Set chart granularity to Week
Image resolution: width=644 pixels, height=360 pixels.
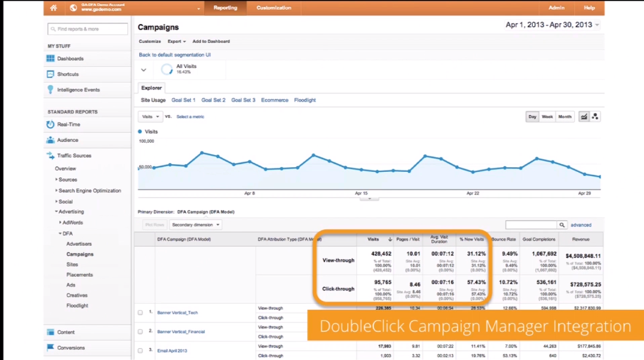click(x=547, y=116)
